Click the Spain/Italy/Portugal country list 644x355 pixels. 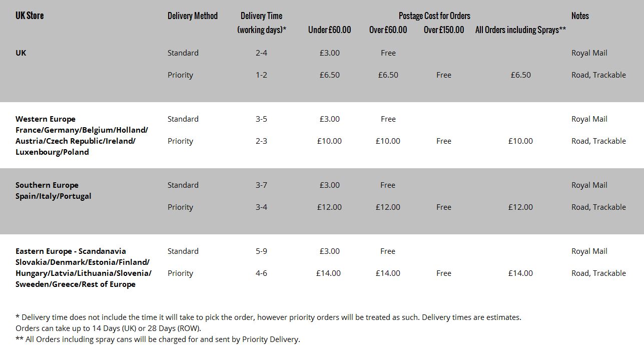(54, 196)
